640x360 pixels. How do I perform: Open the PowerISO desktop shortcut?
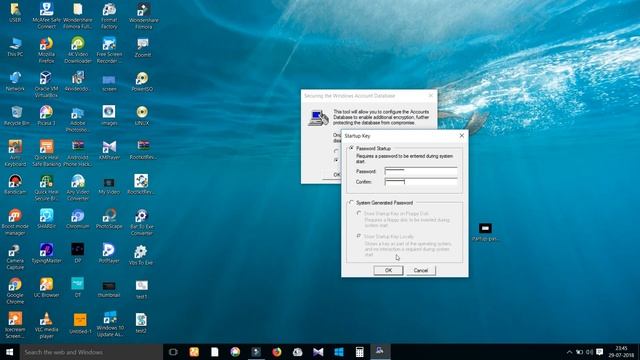pos(142,81)
